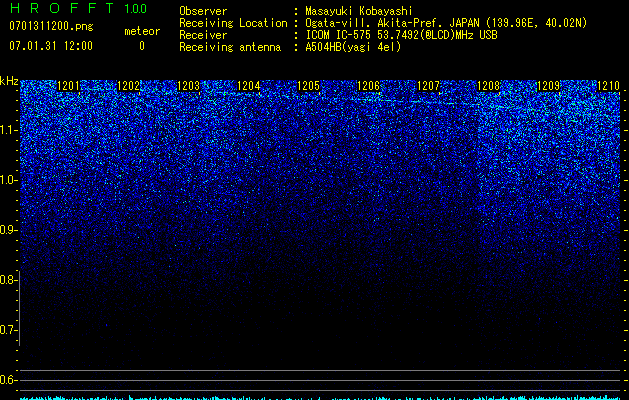Screen dimensions: 629x400
Task: Click the 1205 time marker
Action: pos(308,86)
